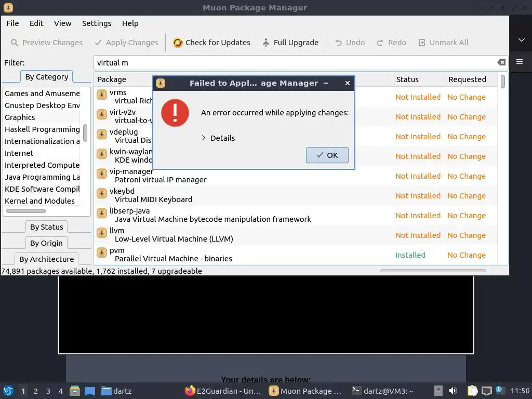Switch to the By Status tab
The height and width of the screenshot is (399, 532).
point(46,227)
